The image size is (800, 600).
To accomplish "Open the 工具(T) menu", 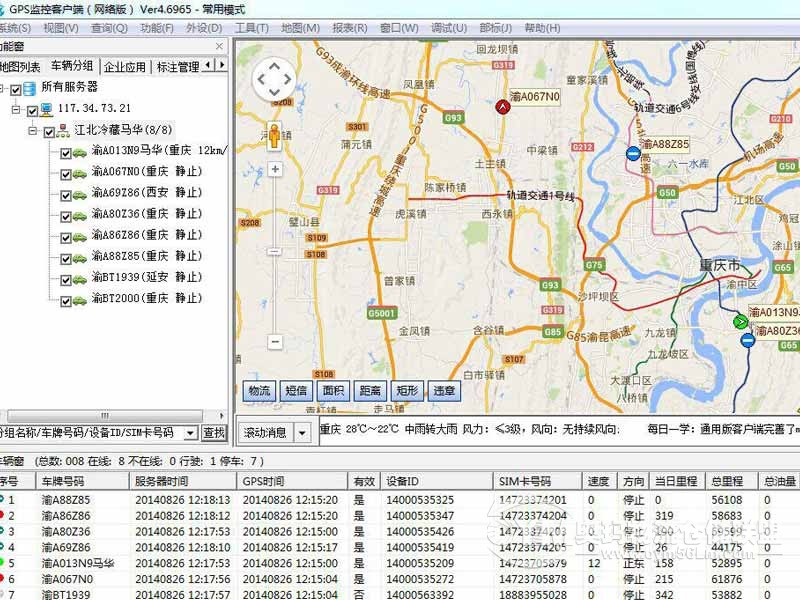I will pos(252,28).
